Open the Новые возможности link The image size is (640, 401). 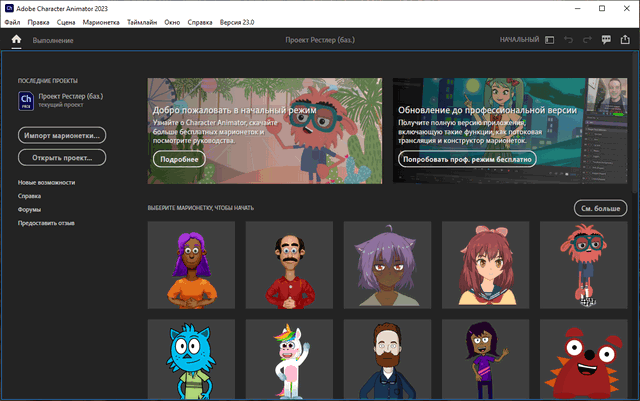pyautogui.click(x=46, y=183)
